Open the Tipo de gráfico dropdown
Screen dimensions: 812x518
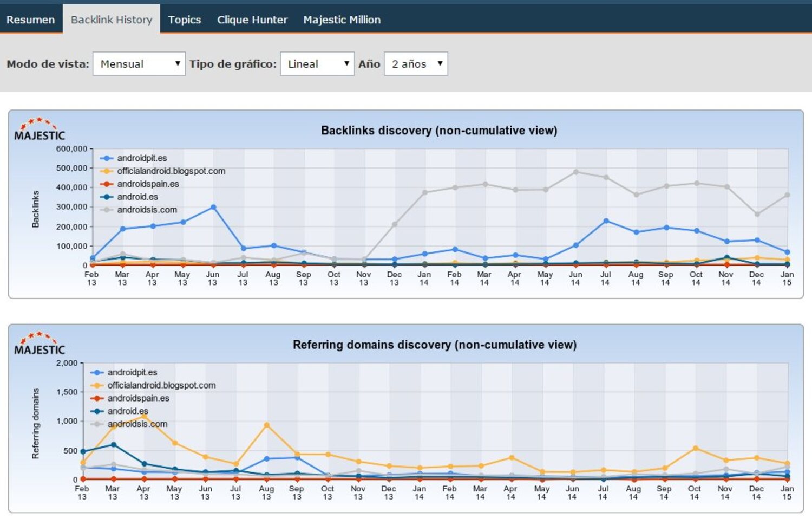317,64
